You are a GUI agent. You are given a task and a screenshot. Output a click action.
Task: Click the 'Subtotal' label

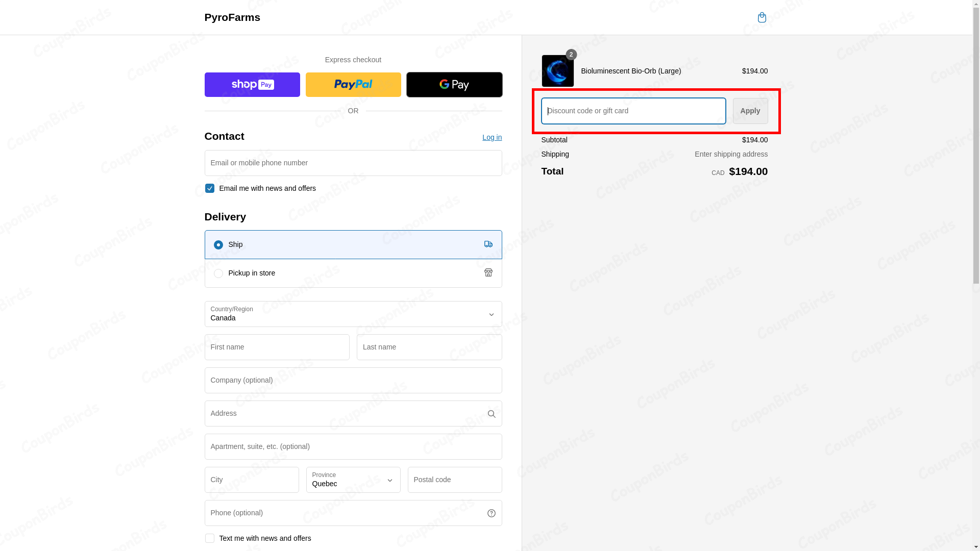click(x=554, y=140)
